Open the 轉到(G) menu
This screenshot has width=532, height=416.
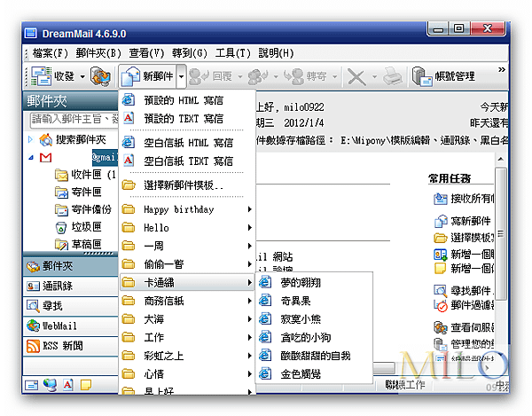pos(190,53)
